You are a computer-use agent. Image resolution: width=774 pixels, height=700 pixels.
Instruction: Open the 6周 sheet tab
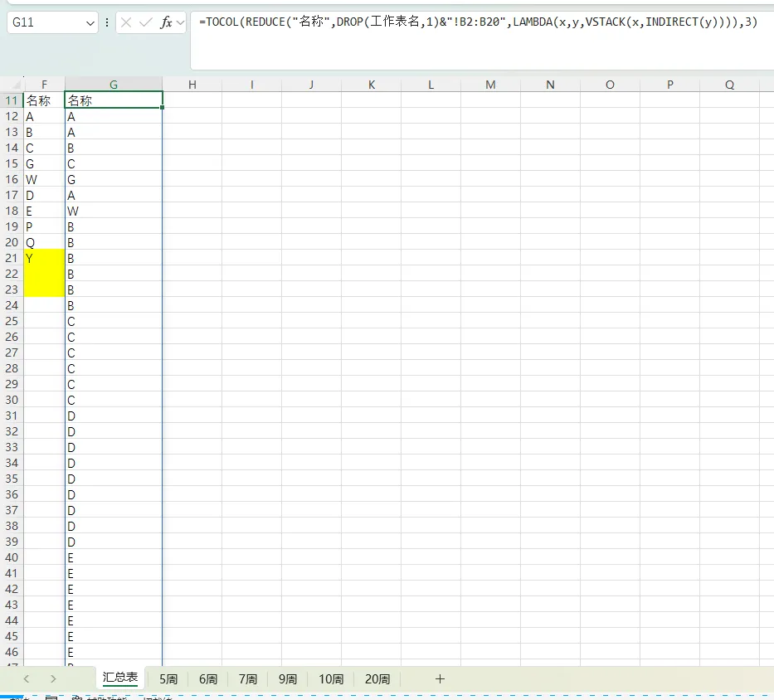208,678
